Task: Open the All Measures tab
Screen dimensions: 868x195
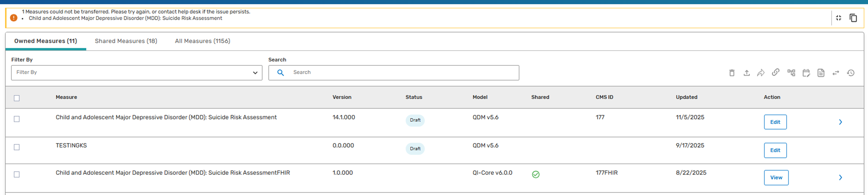Action: coord(202,41)
